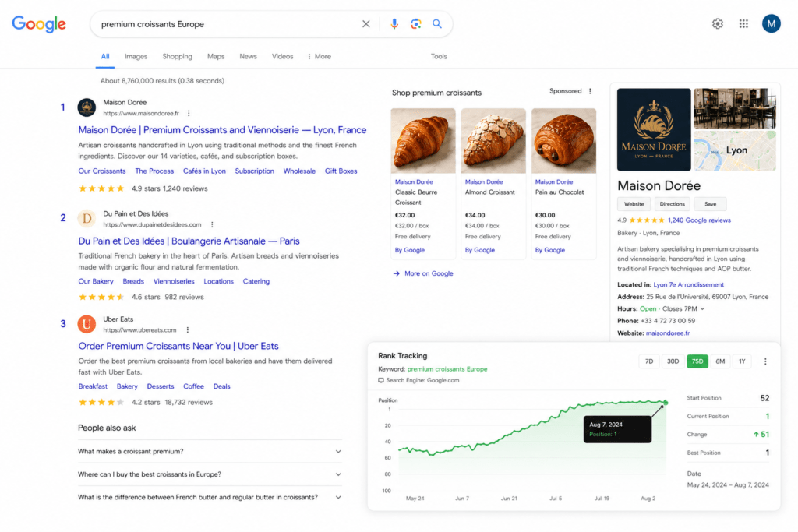Click the Uber Eats result favicon

[87, 324]
